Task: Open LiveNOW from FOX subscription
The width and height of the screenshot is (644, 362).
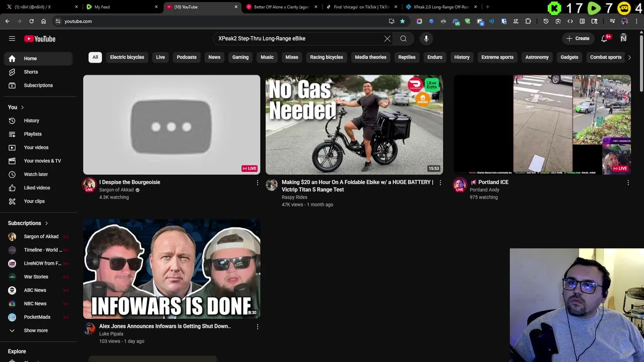Action: (39, 263)
